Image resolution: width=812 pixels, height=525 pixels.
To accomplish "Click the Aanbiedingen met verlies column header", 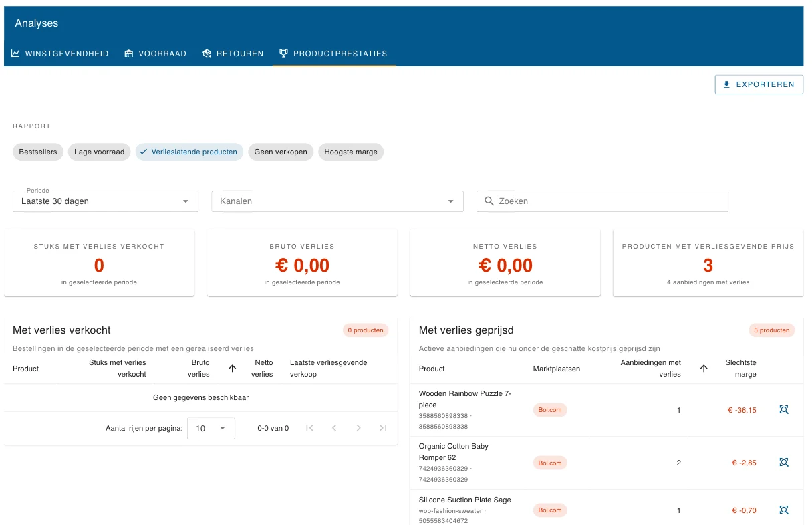I will pos(651,369).
